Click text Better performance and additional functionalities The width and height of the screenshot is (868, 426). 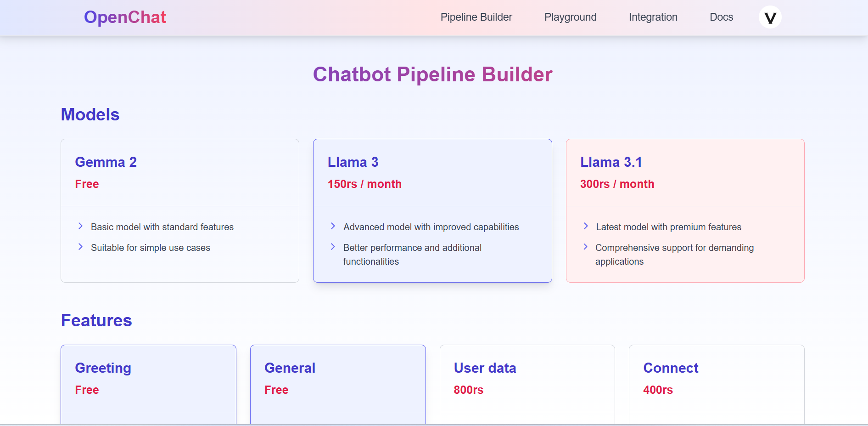point(412,255)
